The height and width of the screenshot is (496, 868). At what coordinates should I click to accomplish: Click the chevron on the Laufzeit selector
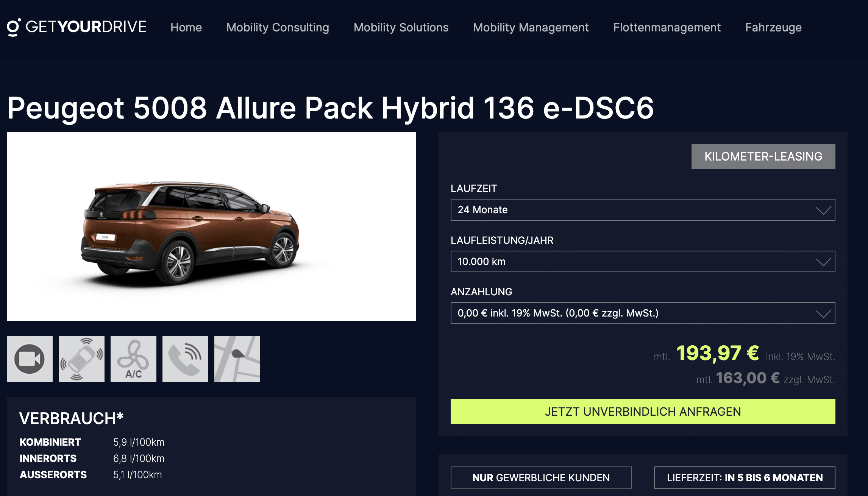coord(823,211)
